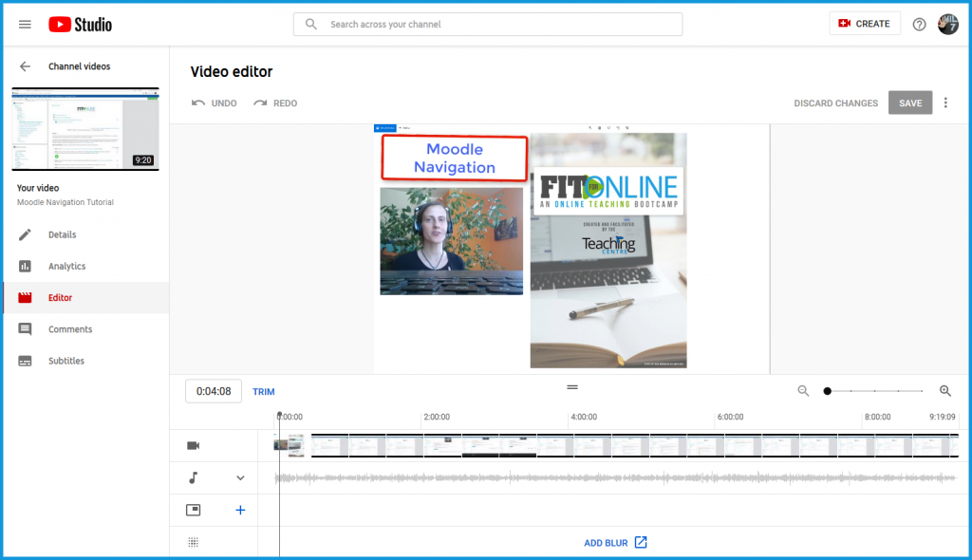Open the CREATE button
Viewport: 972px width, 560px height.
tap(864, 24)
